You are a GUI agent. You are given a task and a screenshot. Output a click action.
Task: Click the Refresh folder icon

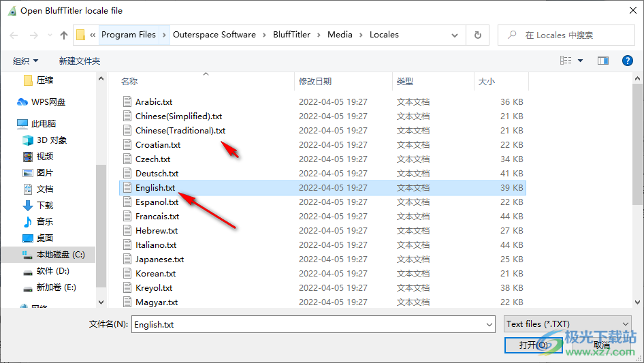(x=478, y=35)
